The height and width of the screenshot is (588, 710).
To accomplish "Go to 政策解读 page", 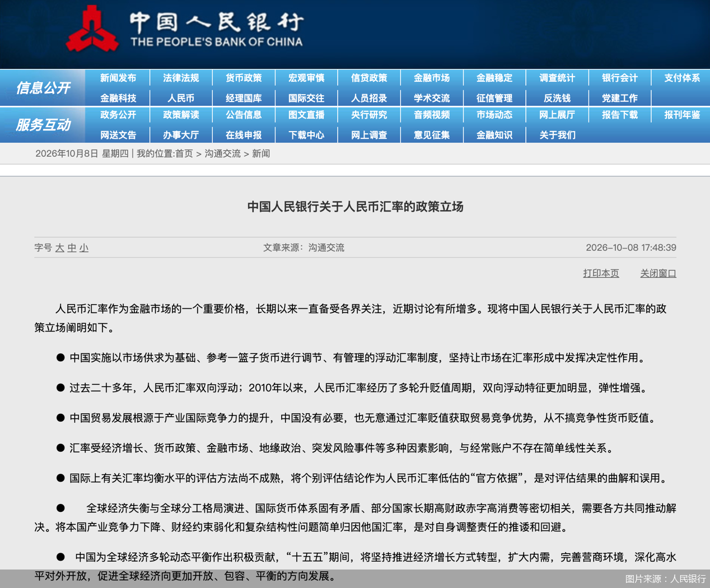I will [181, 115].
